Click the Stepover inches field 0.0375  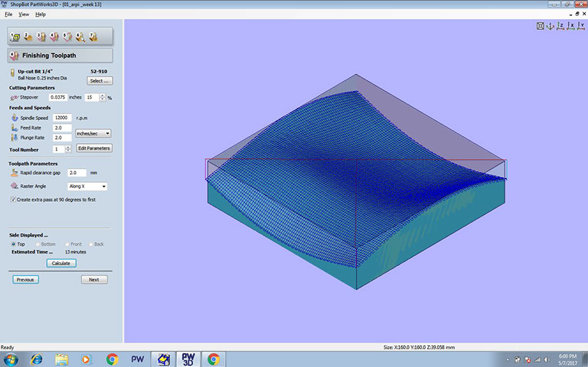pyautogui.click(x=58, y=97)
